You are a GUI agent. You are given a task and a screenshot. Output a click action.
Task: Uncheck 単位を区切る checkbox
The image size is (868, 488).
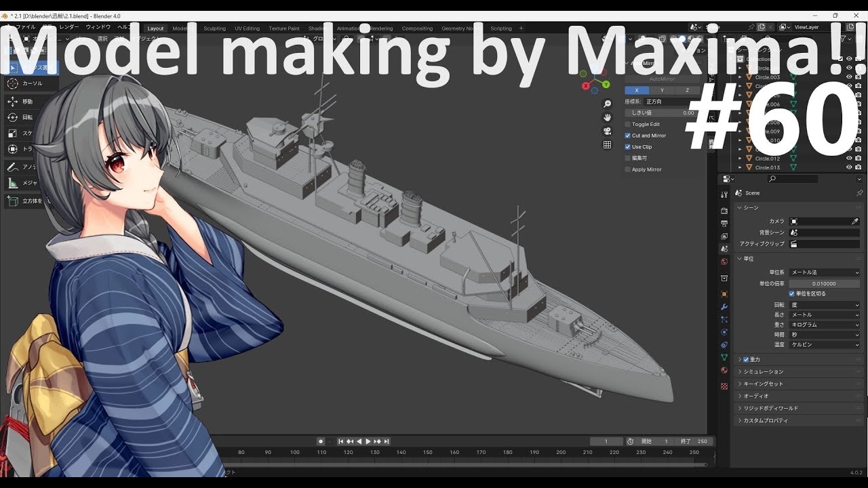tap(791, 293)
